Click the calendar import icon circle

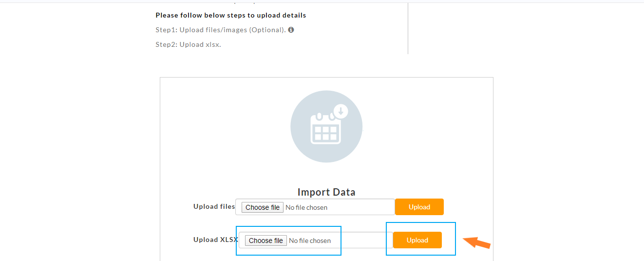tap(326, 126)
